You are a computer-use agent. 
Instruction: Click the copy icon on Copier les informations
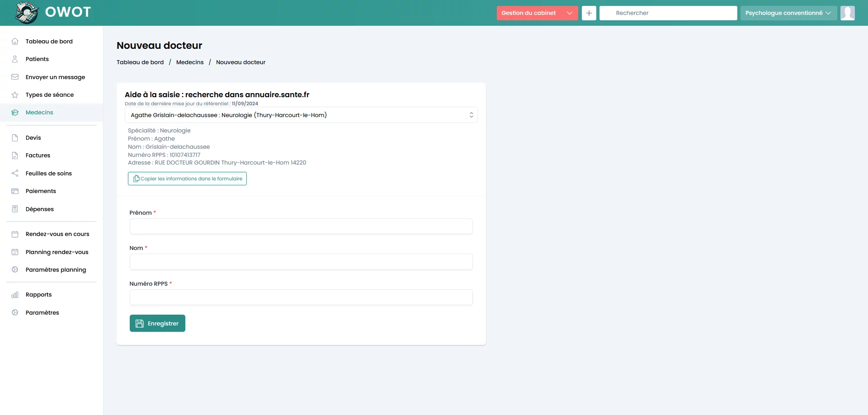136,179
